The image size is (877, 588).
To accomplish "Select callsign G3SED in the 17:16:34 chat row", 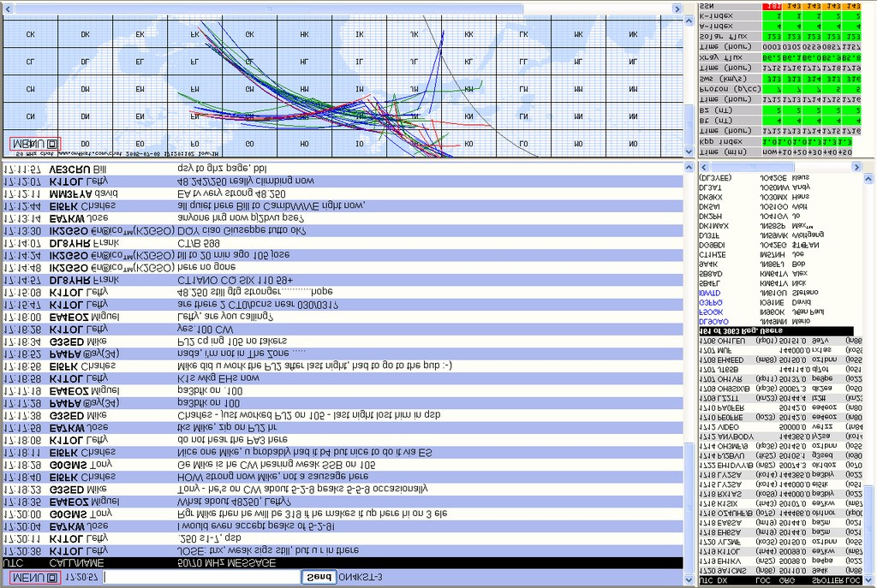I will pyautogui.click(x=67, y=342).
